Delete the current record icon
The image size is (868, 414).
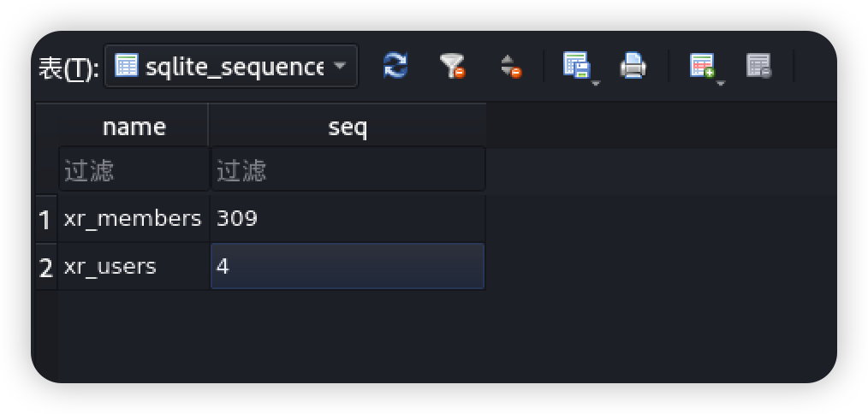click(759, 65)
